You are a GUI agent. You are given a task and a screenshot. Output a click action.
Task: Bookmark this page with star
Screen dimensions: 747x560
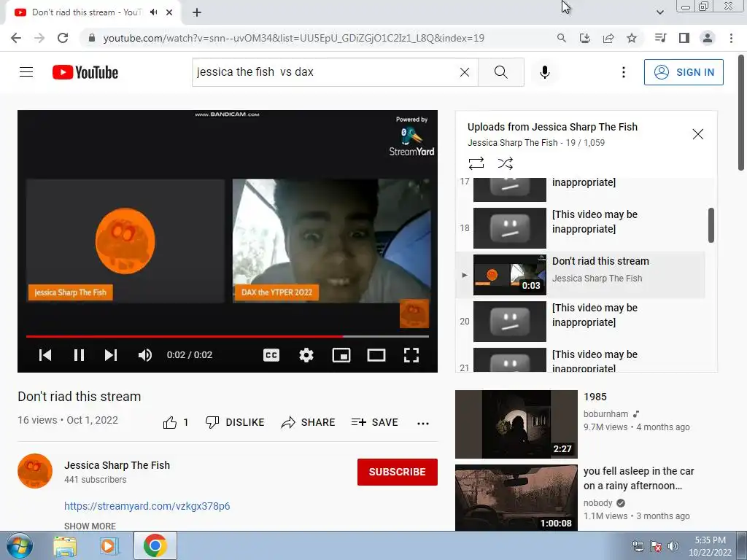[632, 38]
